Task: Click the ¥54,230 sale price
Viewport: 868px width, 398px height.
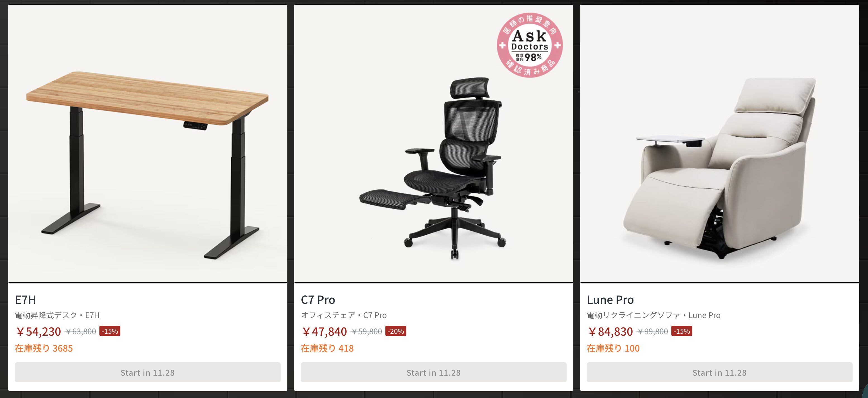Action: pyautogui.click(x=38, y=331)
